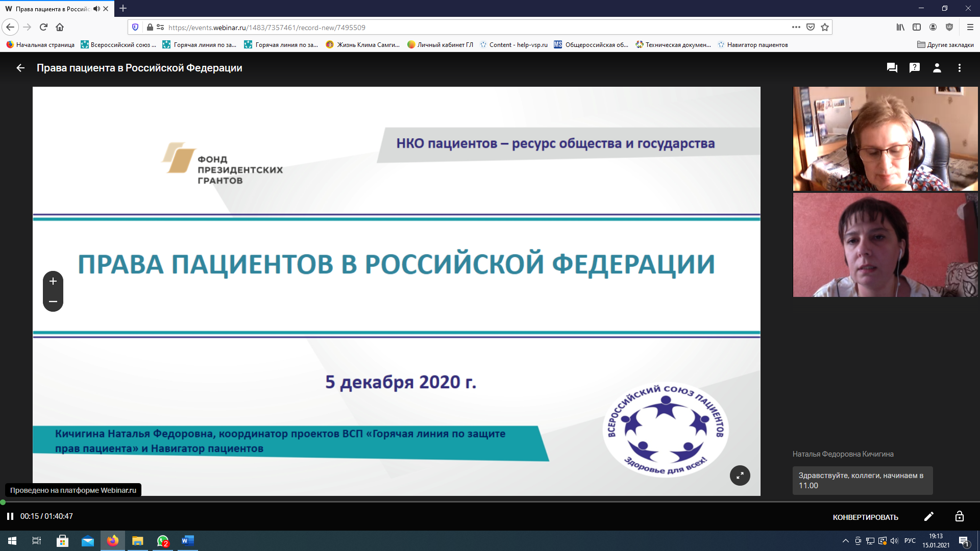Screen dimensions: 980x551
Task: Open Firefox page actions ellipsis menu
Action: point(796,27)
